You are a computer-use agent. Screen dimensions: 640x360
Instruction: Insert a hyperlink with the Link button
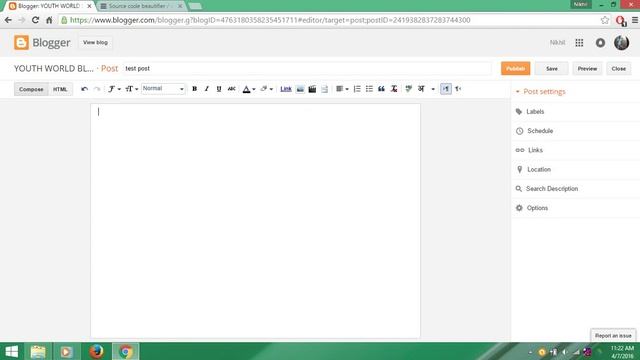pyautogui.click(x=286, y=89)
